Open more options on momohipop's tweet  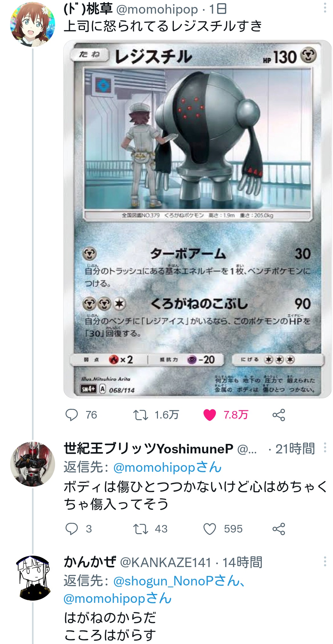coord(325,8)
